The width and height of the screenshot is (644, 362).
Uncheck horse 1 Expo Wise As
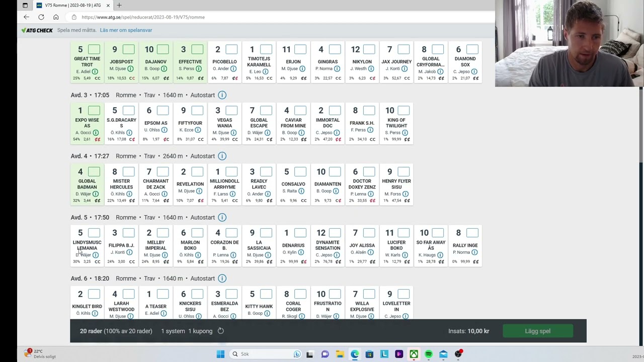click(94, 110)
